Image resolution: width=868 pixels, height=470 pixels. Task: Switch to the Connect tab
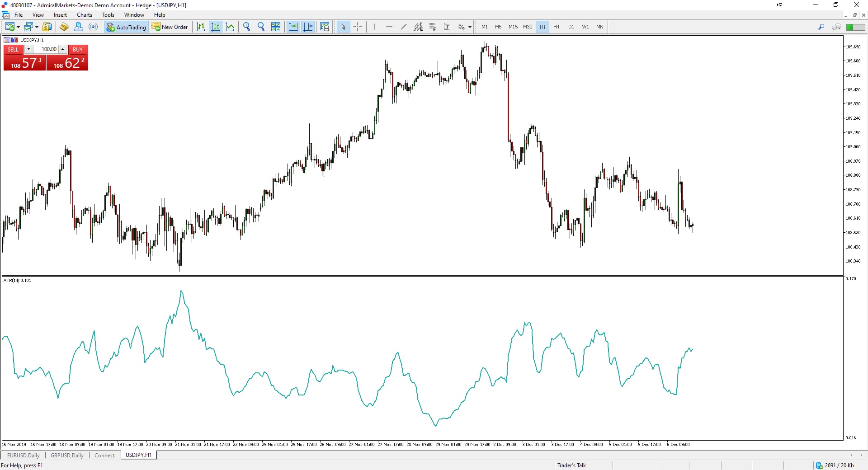pyautogui.click(x=104, y=455)
